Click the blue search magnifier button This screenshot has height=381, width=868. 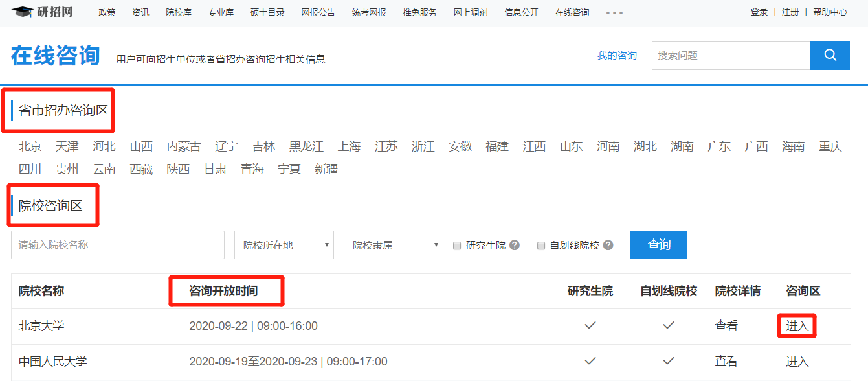coord(830,56)
